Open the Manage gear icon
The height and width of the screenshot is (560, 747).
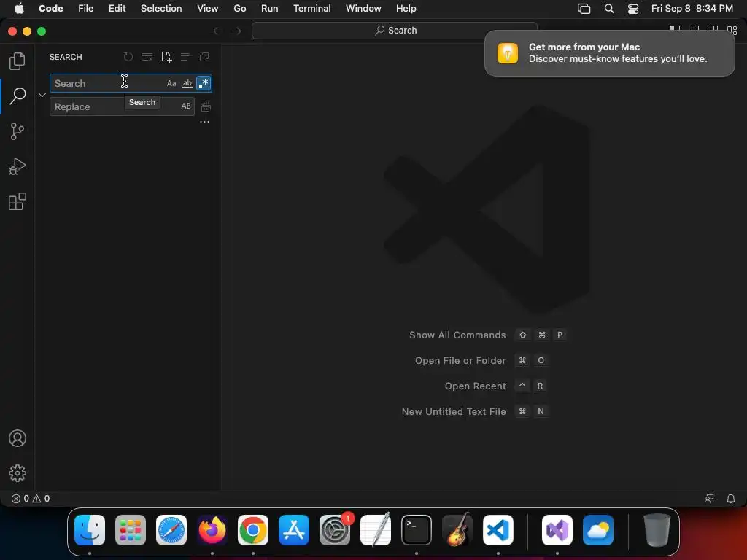click(18, 472)
